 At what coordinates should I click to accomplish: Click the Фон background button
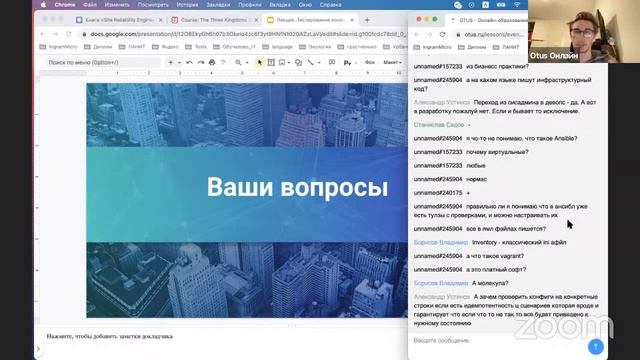click(370, 62)
